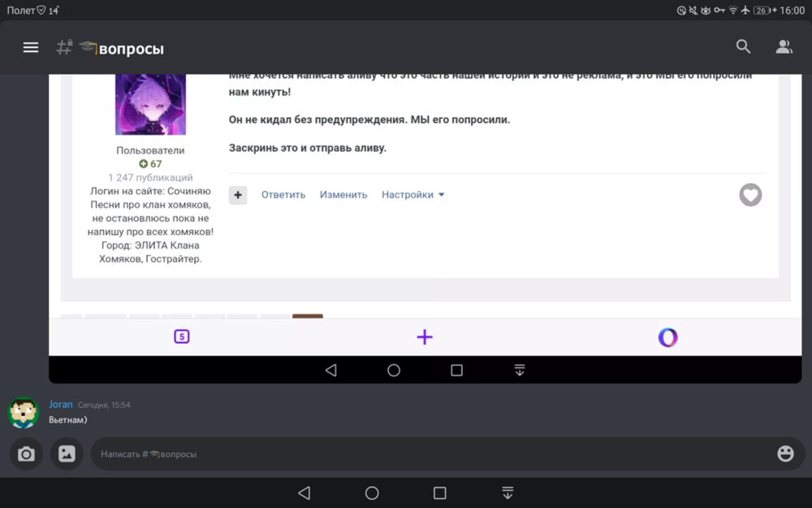Show the members list icon
812x508 pixels.
(x=784, y=47)
